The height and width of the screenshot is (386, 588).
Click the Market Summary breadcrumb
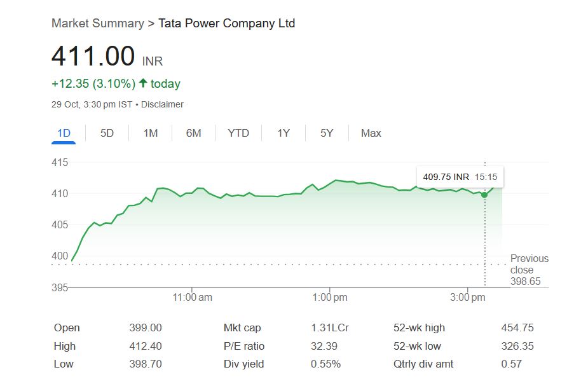point(97,24)
